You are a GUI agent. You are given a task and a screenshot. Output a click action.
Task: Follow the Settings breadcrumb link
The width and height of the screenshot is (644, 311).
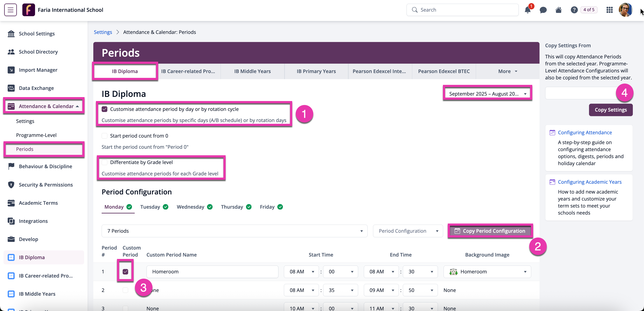click(103, 32)
